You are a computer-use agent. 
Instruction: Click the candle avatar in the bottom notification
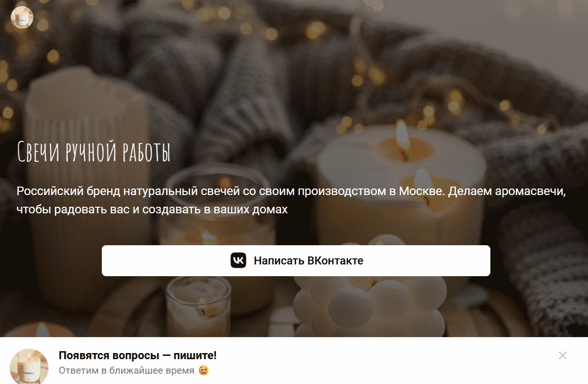pos(29,366)
